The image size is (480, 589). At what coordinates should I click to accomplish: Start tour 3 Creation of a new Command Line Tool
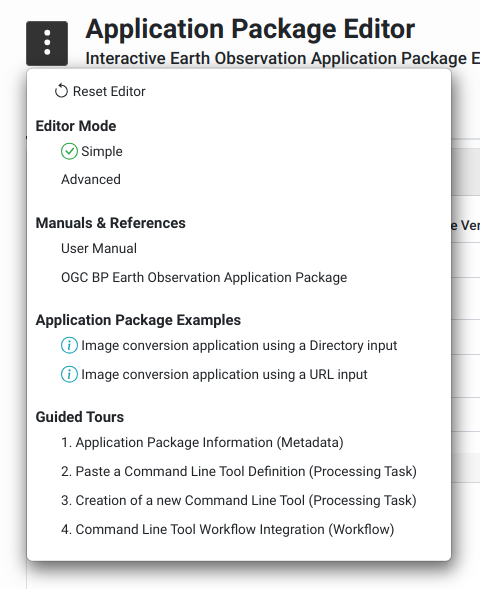tap(239, 500)
